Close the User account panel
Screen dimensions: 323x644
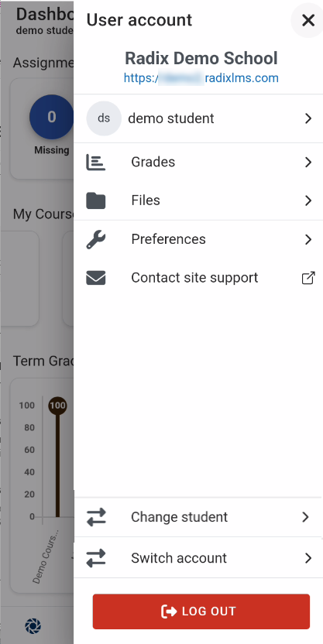point(308,20)
